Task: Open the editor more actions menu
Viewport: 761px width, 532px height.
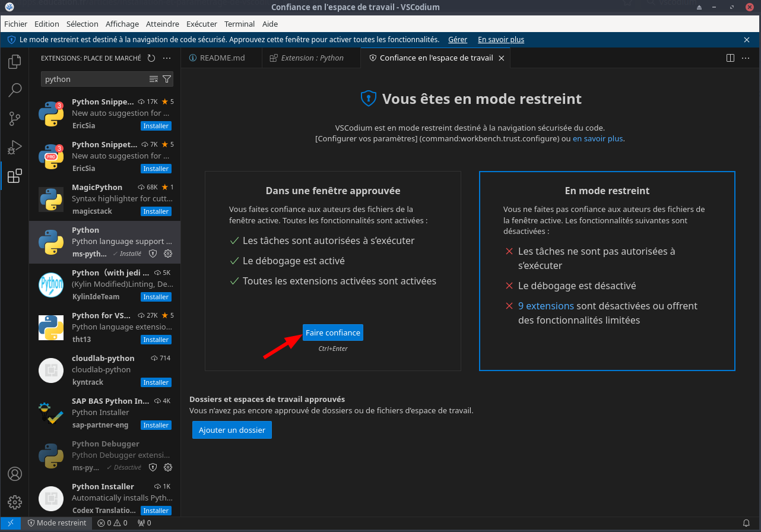Action: point(746,58)
